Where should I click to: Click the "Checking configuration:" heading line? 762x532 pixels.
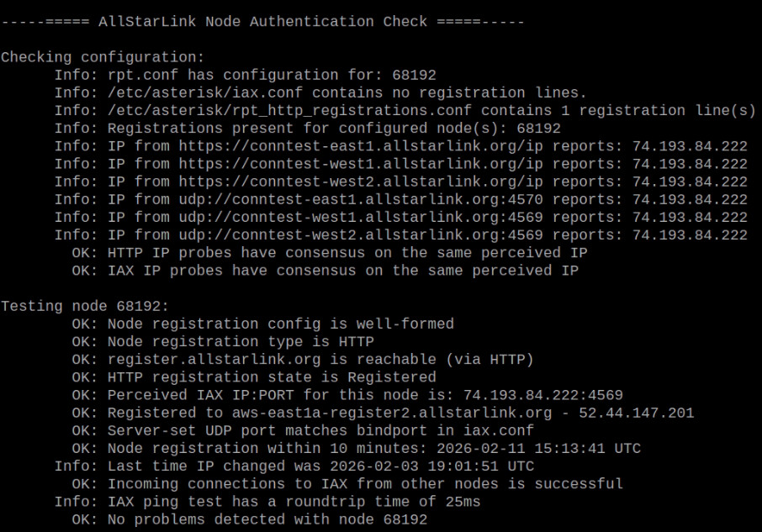click(x=102, y=57)
